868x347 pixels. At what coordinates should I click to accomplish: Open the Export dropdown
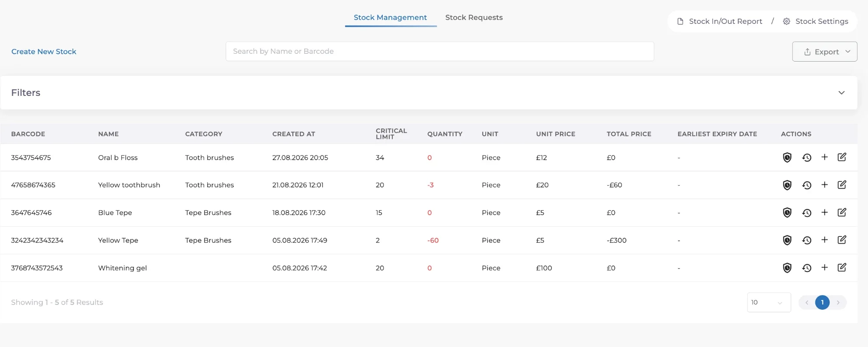[x=825, y=52]
